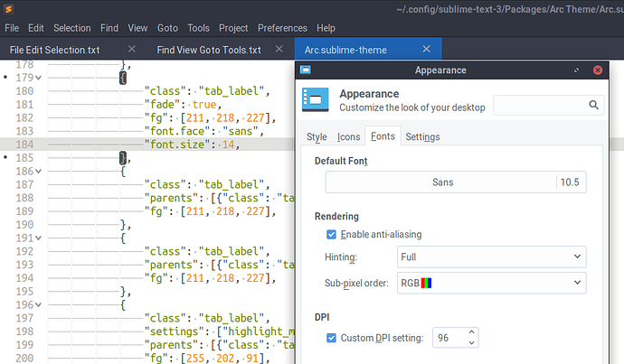Click the search magnifier in Appearance
The height and width of the screenshot is (364, 624).
[x=593, y=105]
